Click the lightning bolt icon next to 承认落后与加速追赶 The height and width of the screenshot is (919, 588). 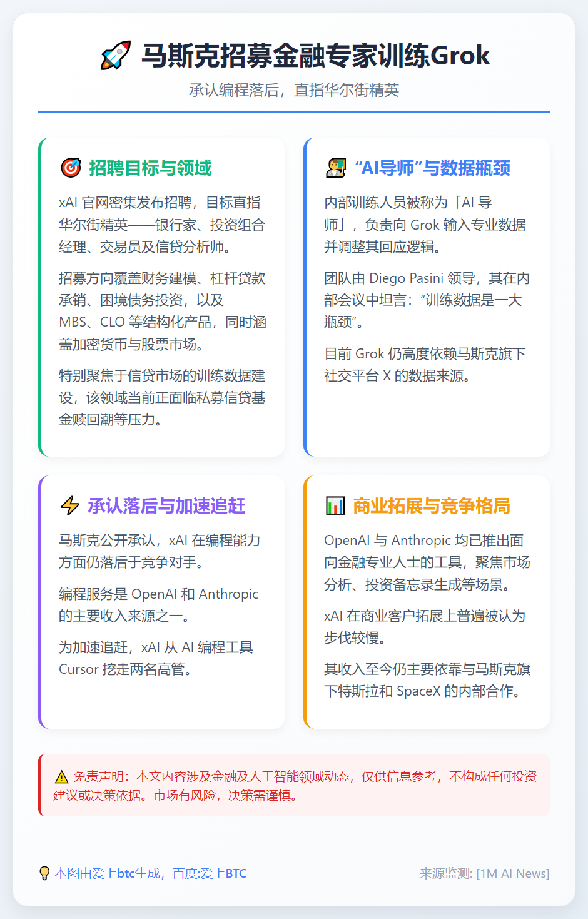coord(70,505)
